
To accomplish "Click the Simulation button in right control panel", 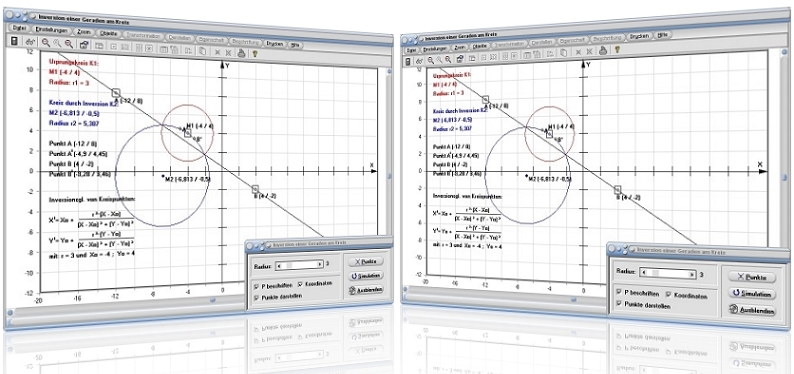I will click(x=751, y=294).
